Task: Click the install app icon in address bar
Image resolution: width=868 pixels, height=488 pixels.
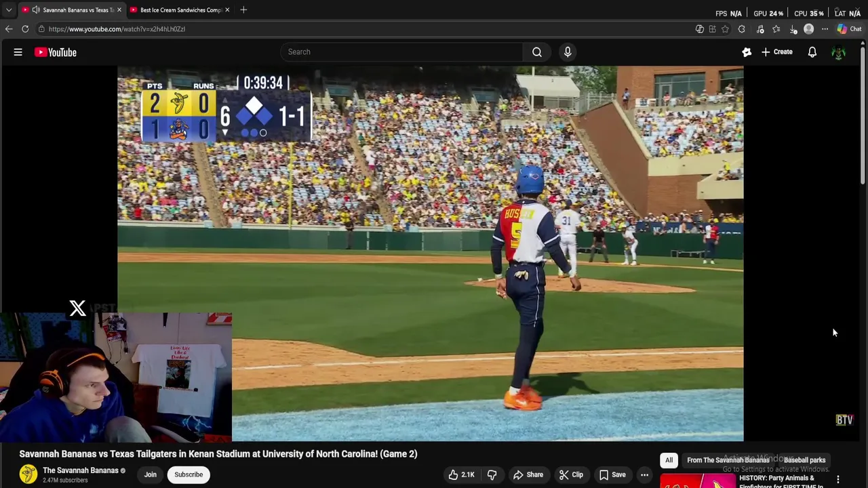Action: (712, 29)
